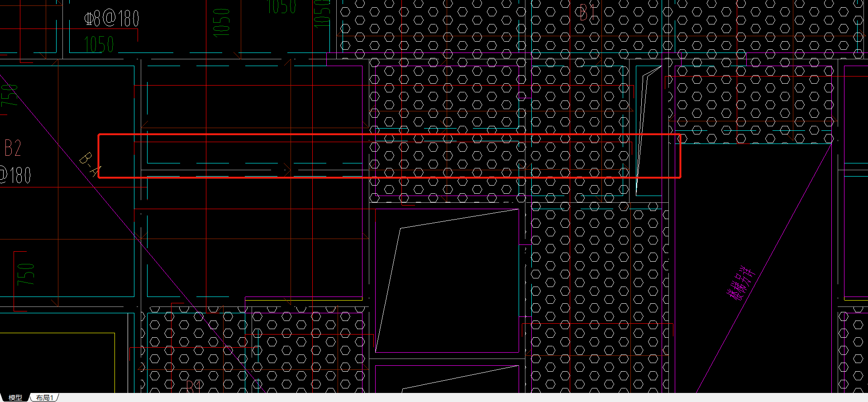This screenshot has width=868, height=402.
Task: Open the 布局1 layout tab
Action: (x=45, y=397)
